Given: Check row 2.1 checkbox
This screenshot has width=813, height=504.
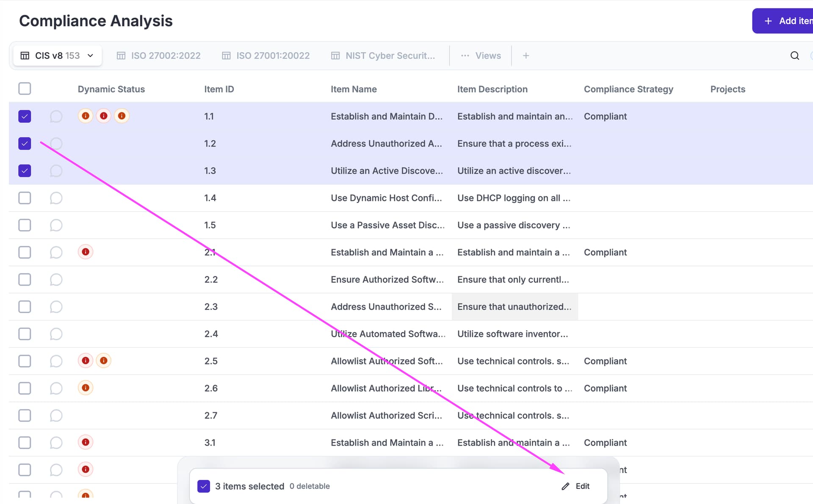Looking at the screenshot, I should click(x=25, y=252).
